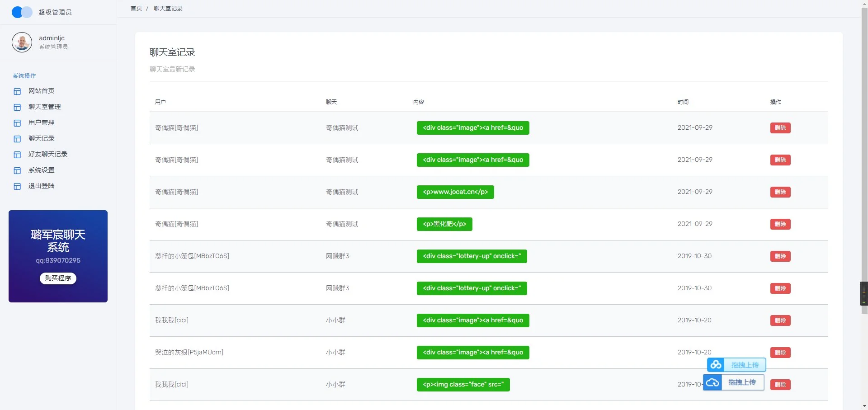Click the icon beside 聊天记录
Viewport: 868px width, 410px height.
[x=17, y=139]
